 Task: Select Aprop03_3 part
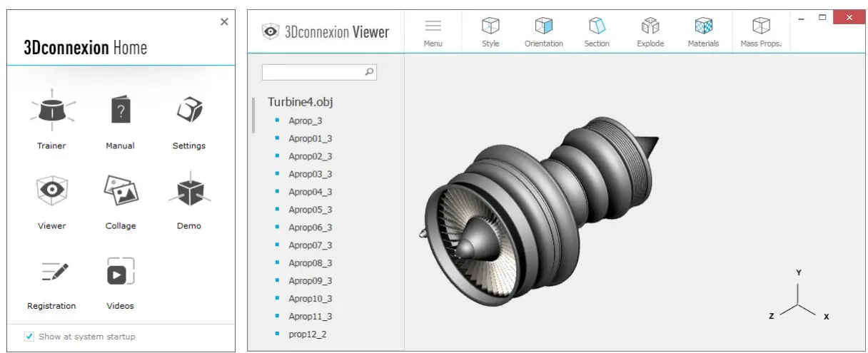coord(311,174)
